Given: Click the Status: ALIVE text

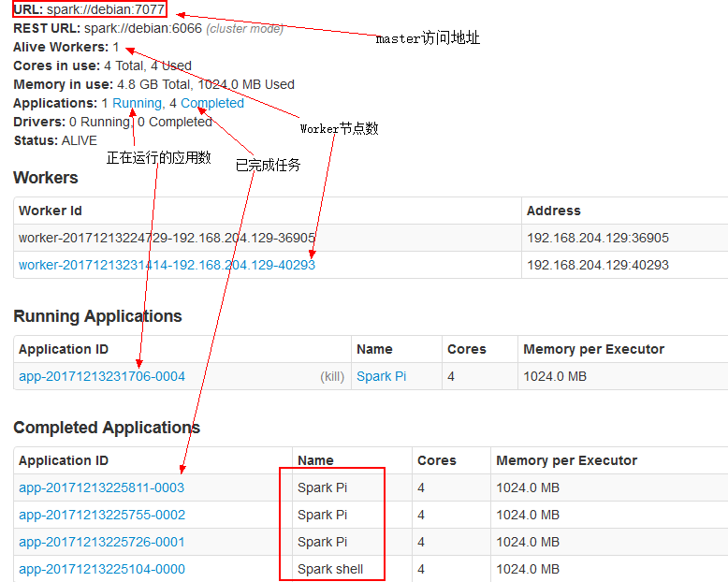Looking at the screenshot, I should point(55,140).
